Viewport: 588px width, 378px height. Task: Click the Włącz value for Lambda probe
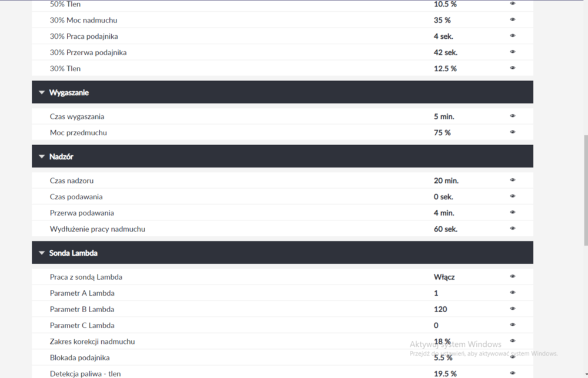point(444,277)
